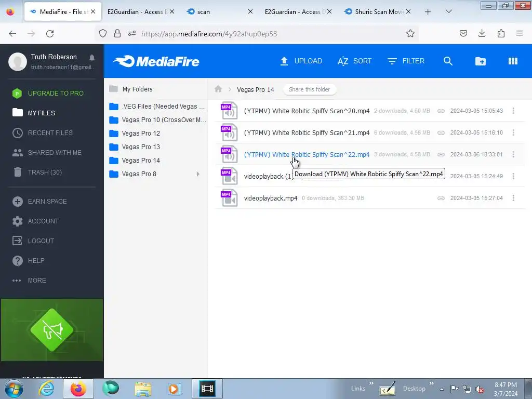List all tabs with the chevron
The height and width of the screenshot is (399, 532).
(x=448, y=11)
